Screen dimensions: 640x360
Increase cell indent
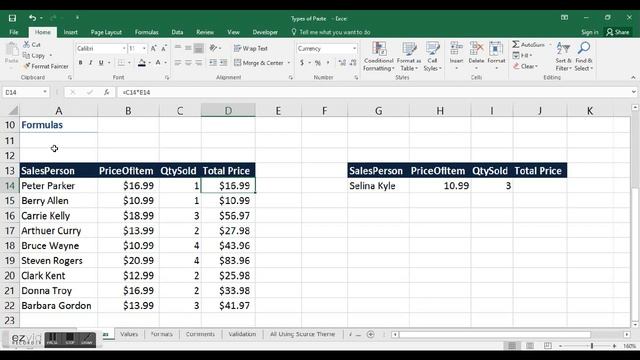pos(223,63)
